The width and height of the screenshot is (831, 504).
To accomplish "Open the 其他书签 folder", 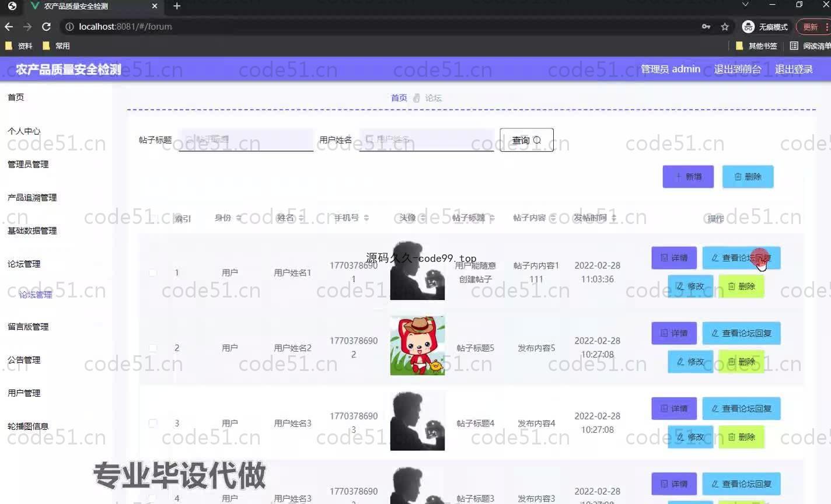I will (756, 45).
